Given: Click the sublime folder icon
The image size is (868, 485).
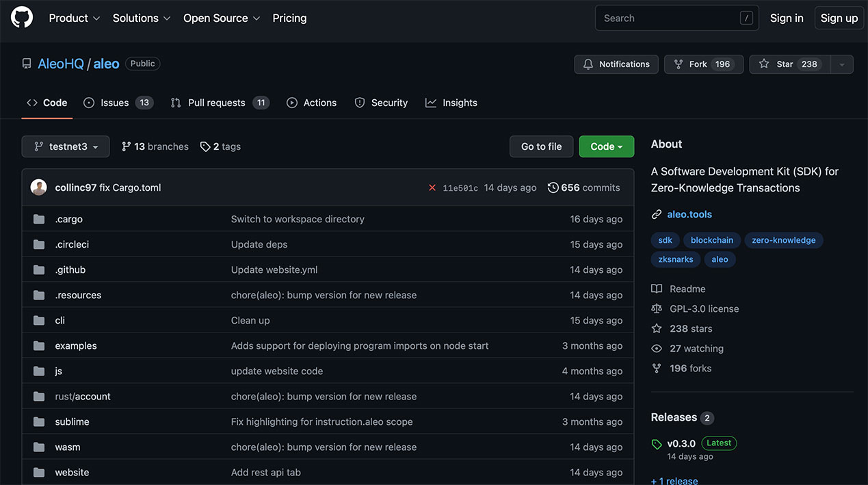Looking at the screenshot, I should [x=39, y=421].
